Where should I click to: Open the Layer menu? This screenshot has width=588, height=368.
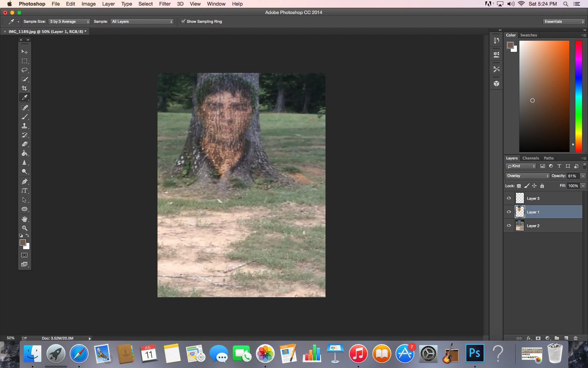click(x=108, y=4)
